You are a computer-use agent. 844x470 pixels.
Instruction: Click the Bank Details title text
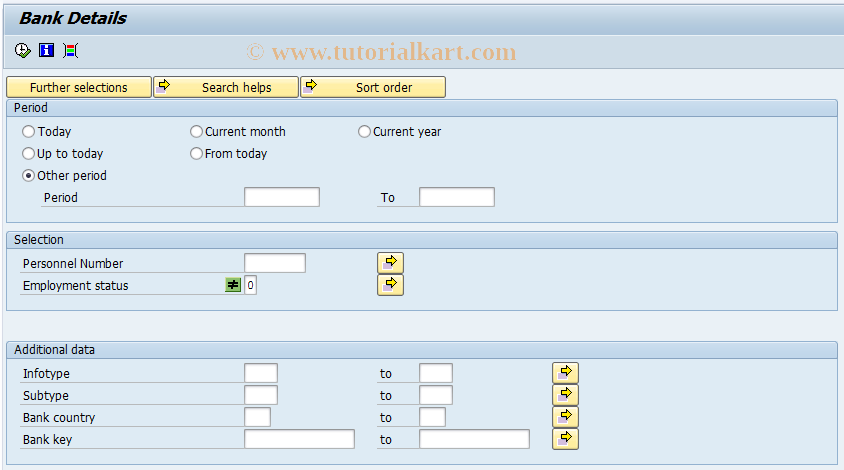tap(73, 18)
